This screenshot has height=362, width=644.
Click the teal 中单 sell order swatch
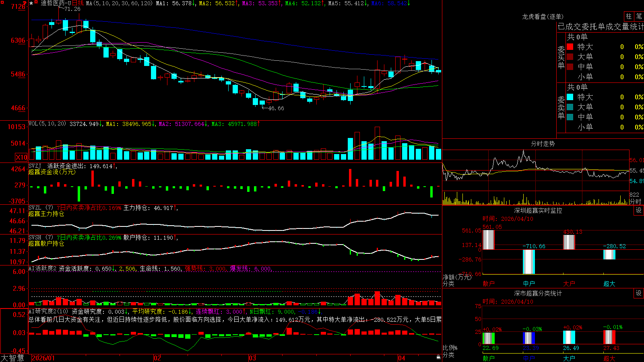[570, 117]
